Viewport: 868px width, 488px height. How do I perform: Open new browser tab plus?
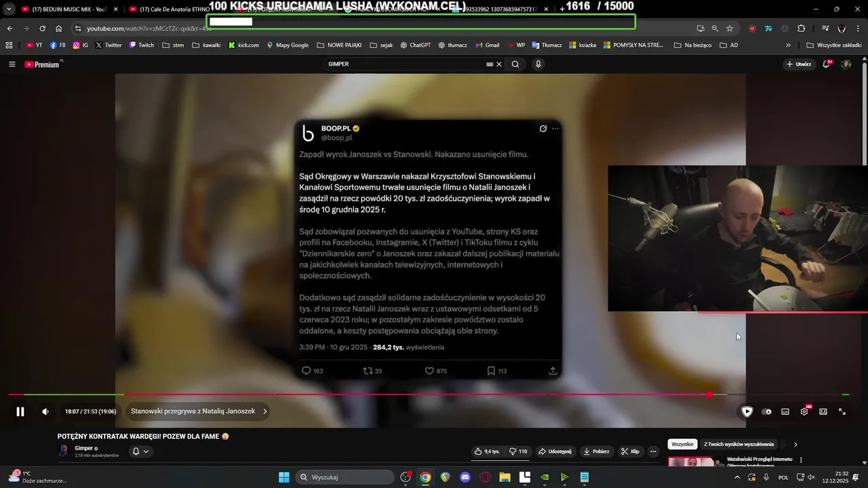point(561,9)
